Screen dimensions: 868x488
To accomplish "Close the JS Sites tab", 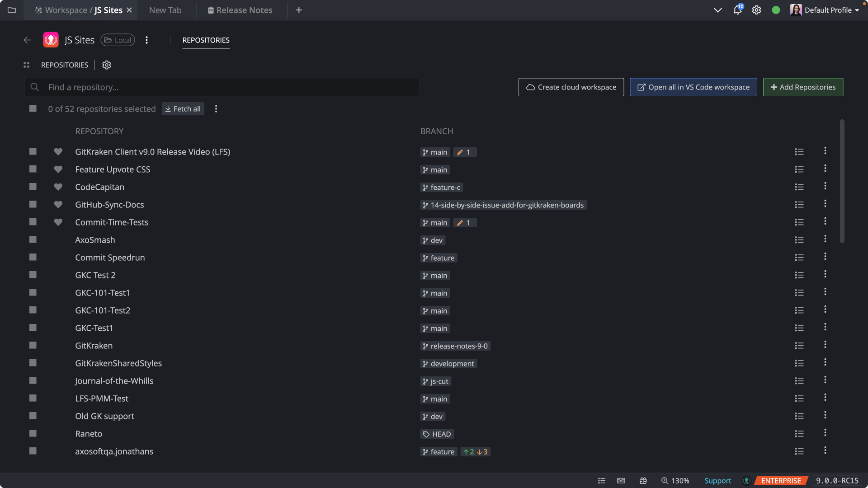I will (x=129, y=10).
